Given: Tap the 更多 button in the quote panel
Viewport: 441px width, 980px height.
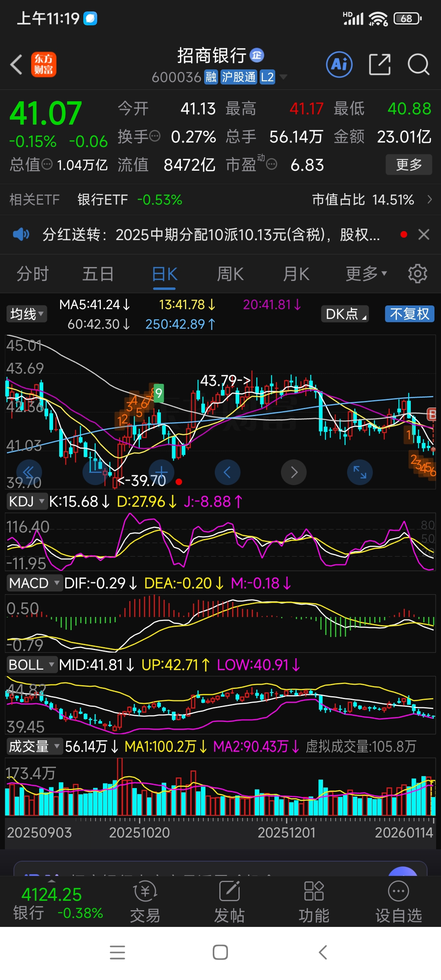Looking at the screenshot, I should pyautogui.click(x=409, y=165).
